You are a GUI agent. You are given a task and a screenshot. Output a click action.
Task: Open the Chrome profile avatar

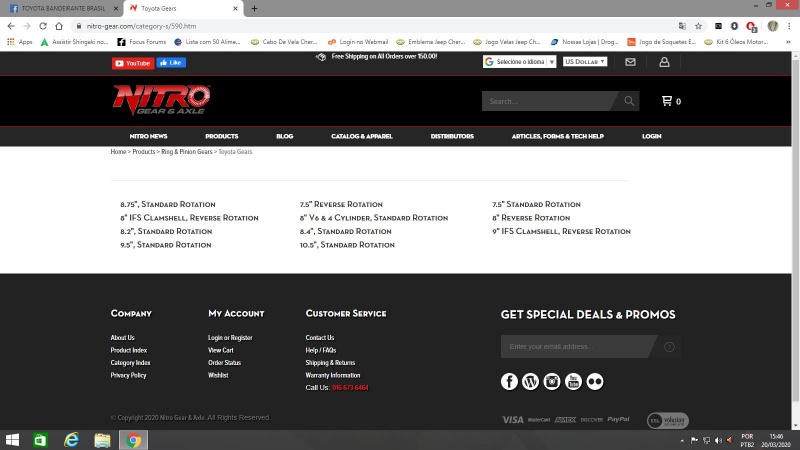772,26
